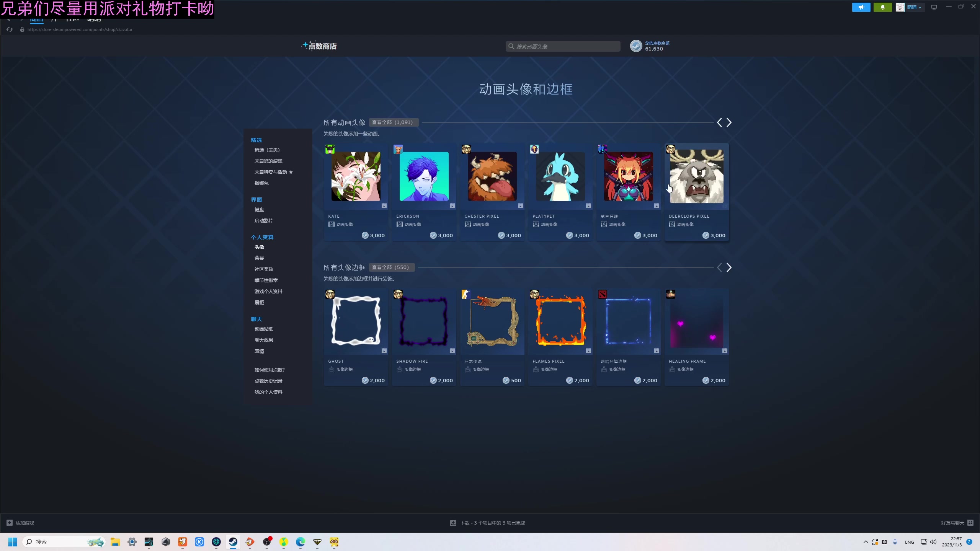Open the DEERCLOPS PIXEL avatar thumbnail
980x551 pixels.
[x=696, y=176]
